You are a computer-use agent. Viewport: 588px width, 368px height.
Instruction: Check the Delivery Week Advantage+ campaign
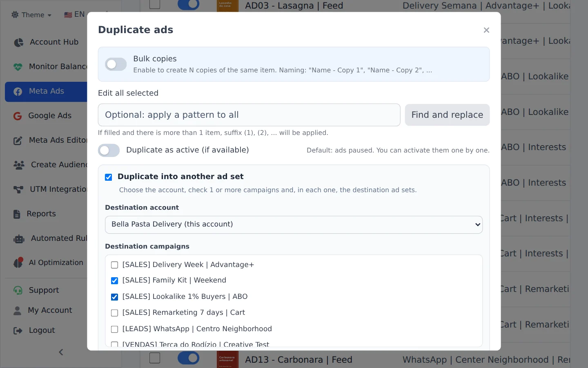(x=115, y=265)
